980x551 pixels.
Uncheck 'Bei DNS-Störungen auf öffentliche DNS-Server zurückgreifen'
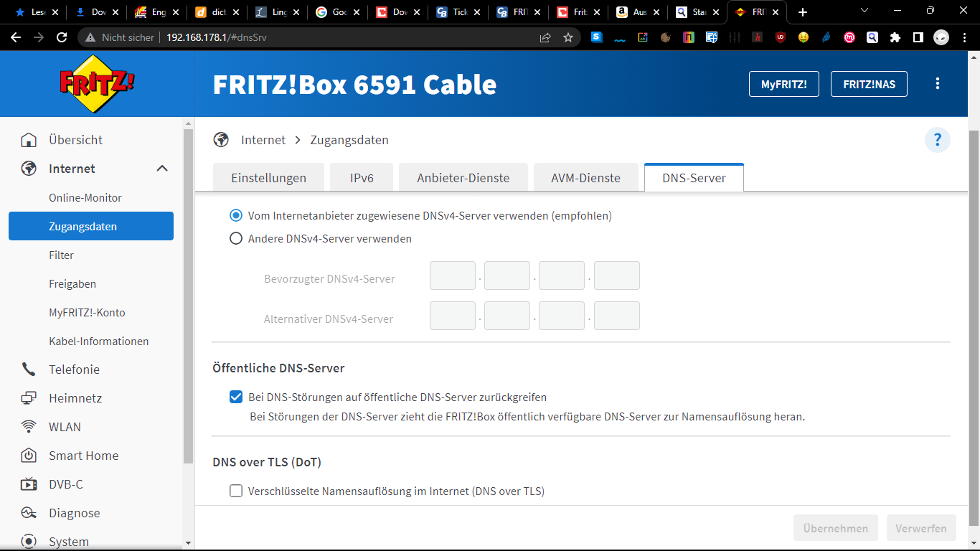tap(235, 397)
